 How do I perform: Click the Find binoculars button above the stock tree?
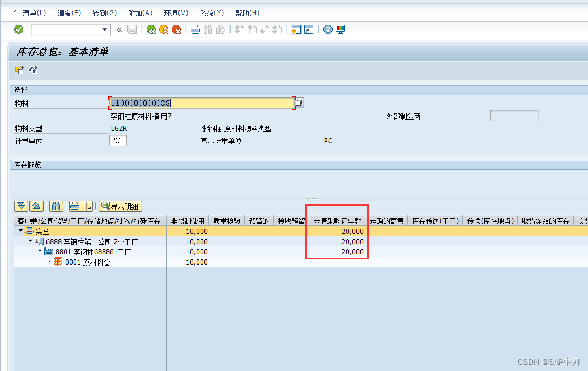[x=56, y=206]
